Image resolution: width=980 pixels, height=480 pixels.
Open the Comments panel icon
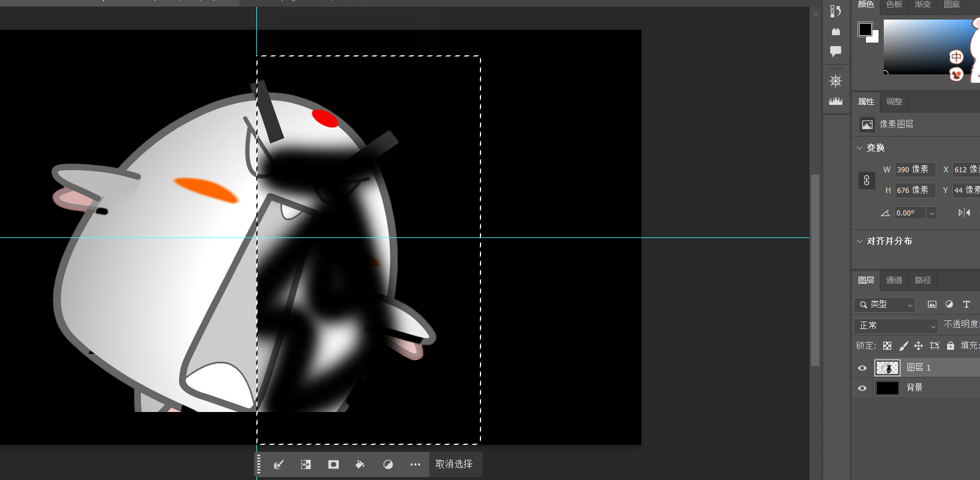835,51
